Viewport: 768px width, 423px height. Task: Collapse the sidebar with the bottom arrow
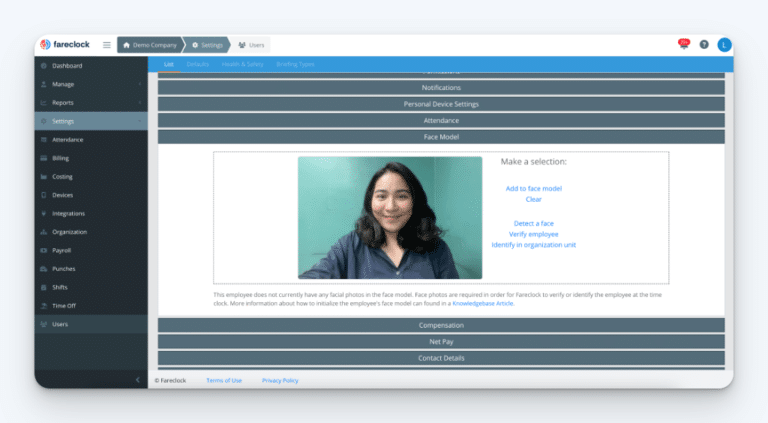138,380
